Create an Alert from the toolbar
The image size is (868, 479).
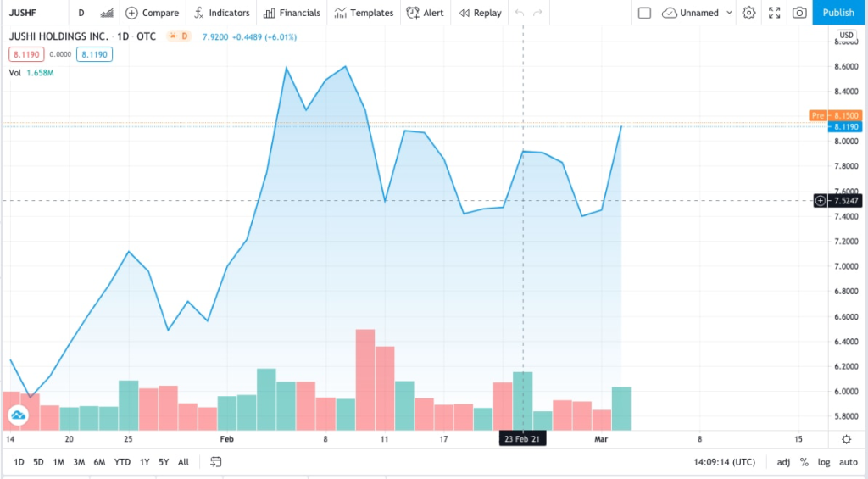coord(426,12)
